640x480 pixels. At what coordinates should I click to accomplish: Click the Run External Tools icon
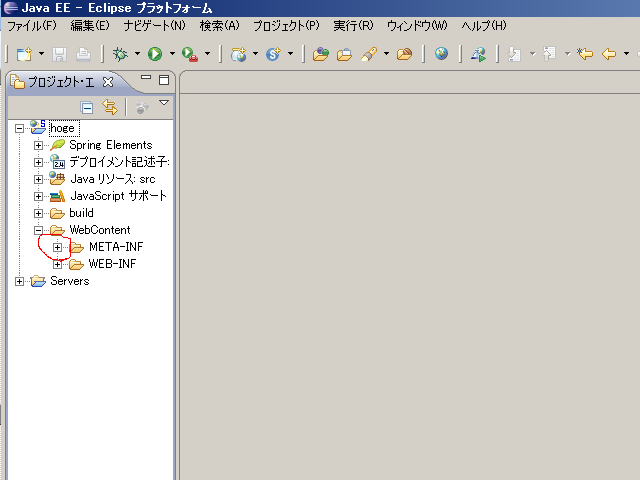point(190,54)
